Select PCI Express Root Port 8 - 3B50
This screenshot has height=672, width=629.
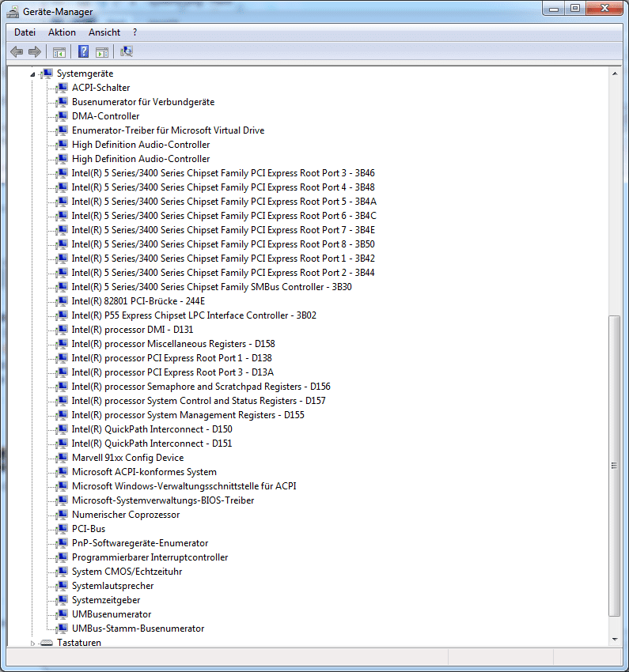223,244
